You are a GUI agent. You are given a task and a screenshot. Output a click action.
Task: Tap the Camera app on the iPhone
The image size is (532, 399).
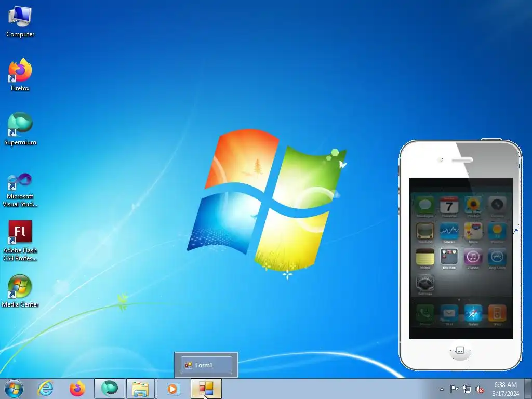coord(497,206)
